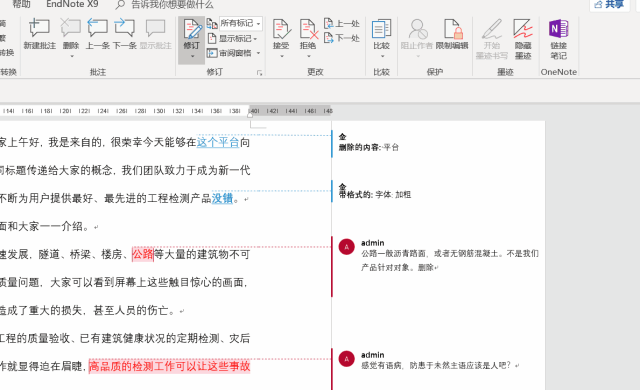This screenshot has width=640, height=390.
Task: Click the 告诉我你想要做什么 search box
Action: coord(164,4)
